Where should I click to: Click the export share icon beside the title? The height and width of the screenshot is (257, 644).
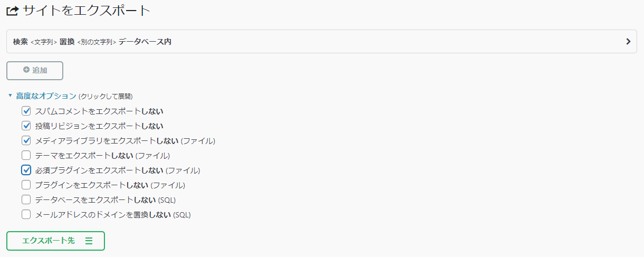click(13, 10)
